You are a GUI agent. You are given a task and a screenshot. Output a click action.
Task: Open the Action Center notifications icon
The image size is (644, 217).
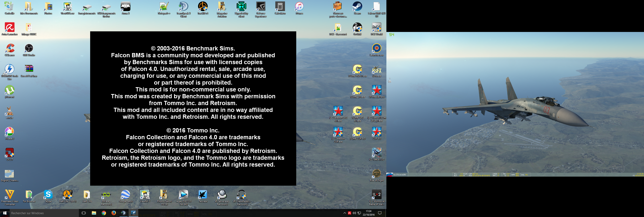click(380, 213)
